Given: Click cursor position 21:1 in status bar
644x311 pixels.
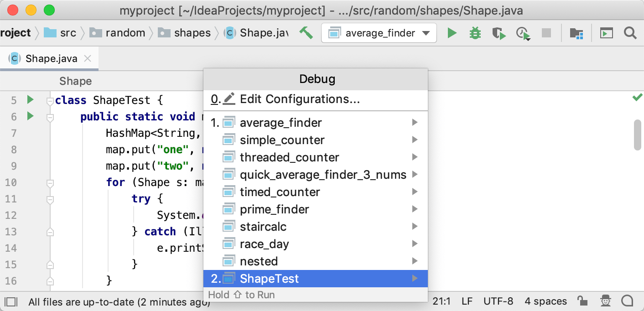Looking at the screenshot, I should (441, 301).
